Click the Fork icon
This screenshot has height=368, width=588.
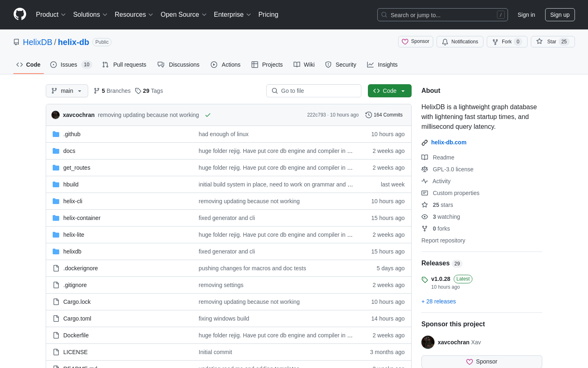coord(495,42)
